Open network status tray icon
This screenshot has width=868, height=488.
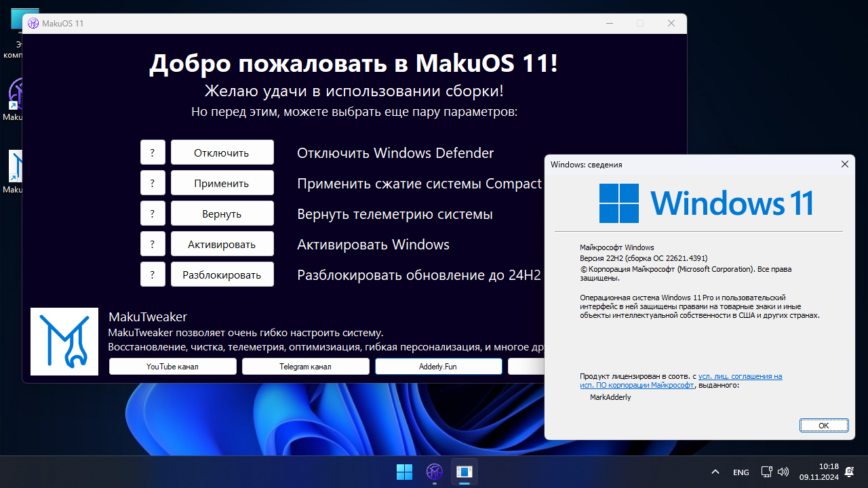click(x=766, y=472)
